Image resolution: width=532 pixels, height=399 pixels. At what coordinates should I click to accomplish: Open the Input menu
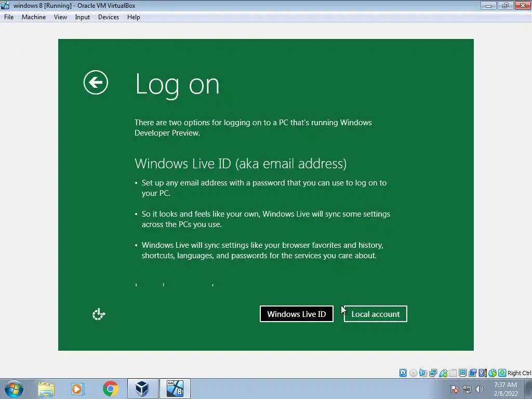pyautogui.click(x=83, y=17)
